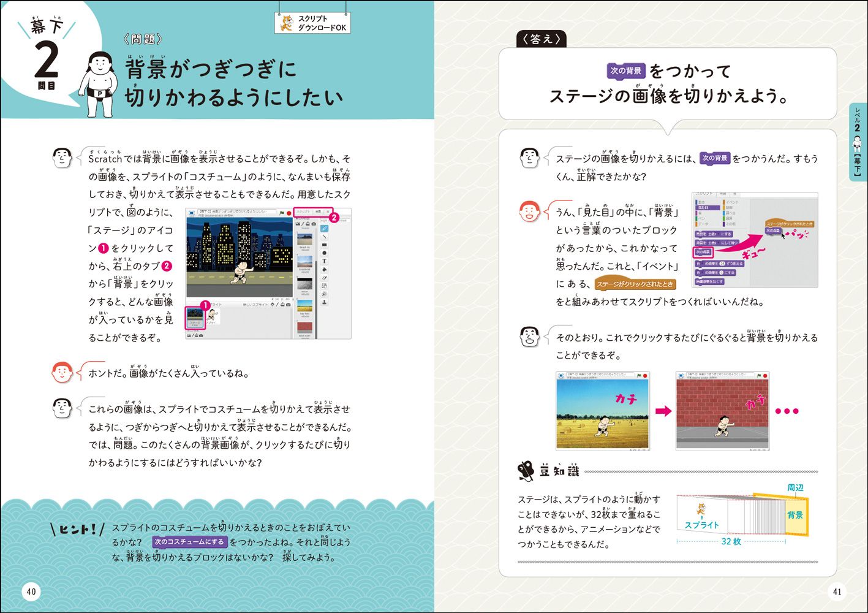The height and width of the screenshot is (613, 868).
Task: Click the fullscreen icon above the night city stage
Action: (x=191, y=213)
